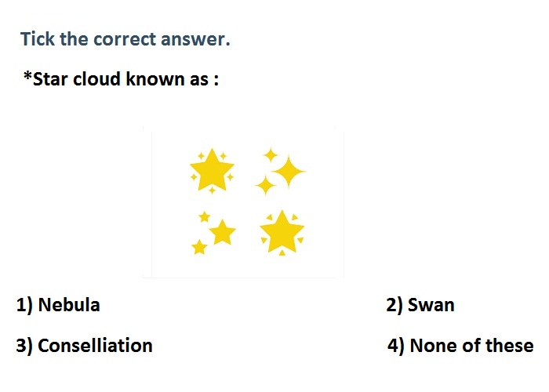The width and height of the screenshot is (549, 392).
Task: Pick the Conselliation answer
Action: 85,346
